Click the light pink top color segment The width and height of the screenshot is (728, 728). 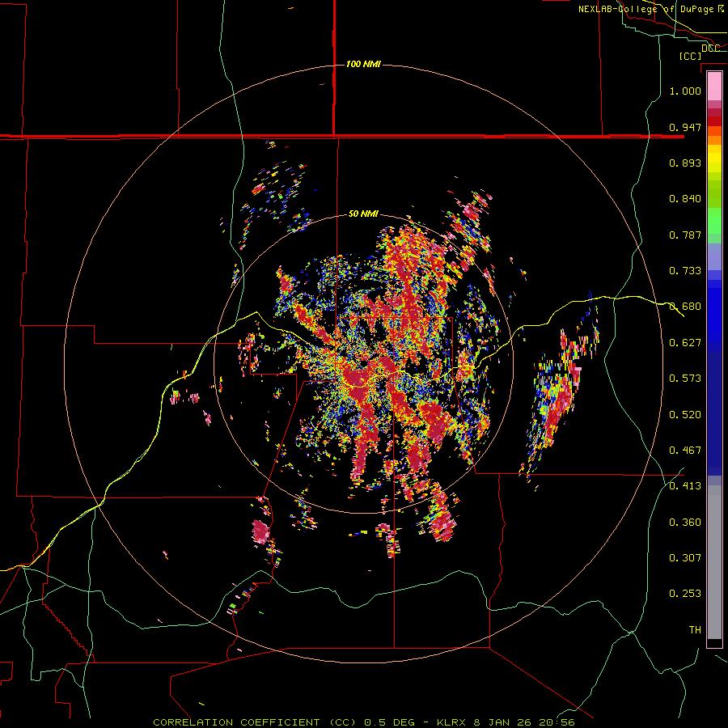coord(714,87)
